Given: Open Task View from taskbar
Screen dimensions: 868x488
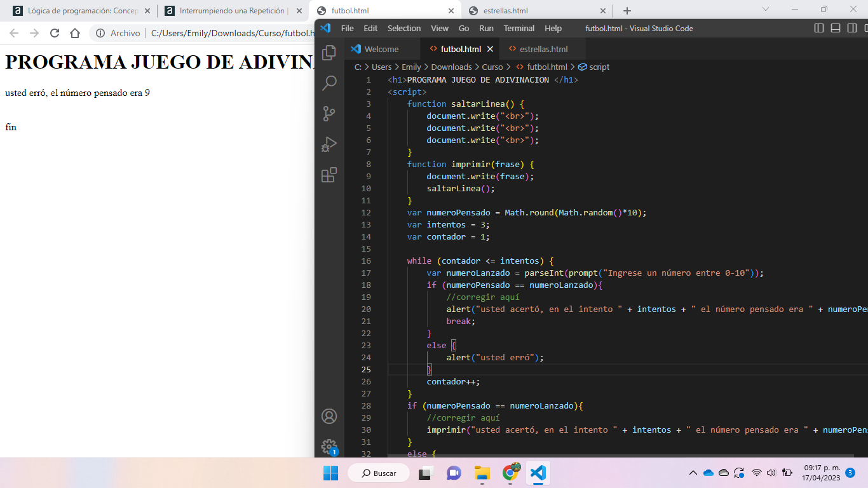Looking at the screenshot, I should click(x=424, y=473).
